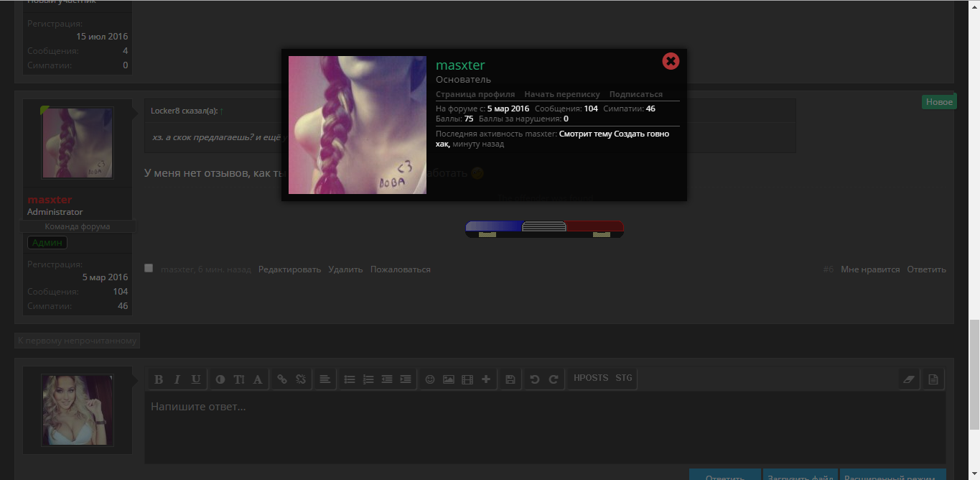Click 'Ответить' link on post #6

pos(926,269)
